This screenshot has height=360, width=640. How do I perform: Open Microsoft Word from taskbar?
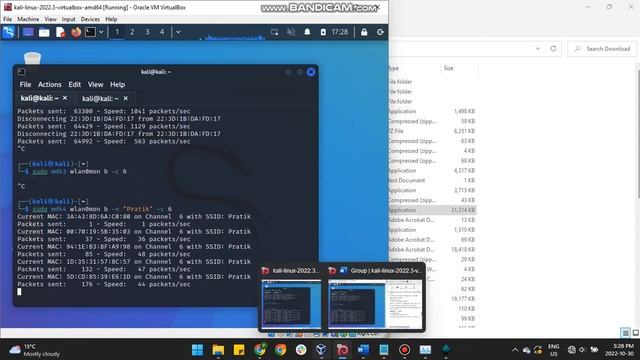click(363, 350)
